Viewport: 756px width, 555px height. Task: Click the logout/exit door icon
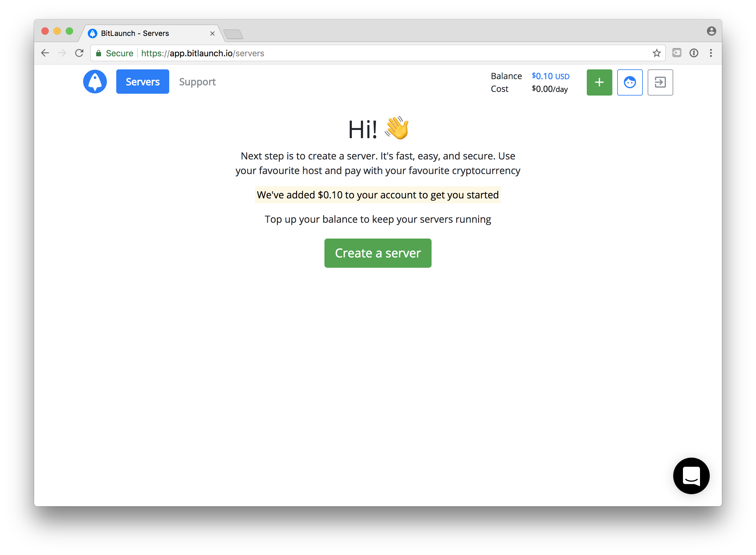tap(660, 82)
